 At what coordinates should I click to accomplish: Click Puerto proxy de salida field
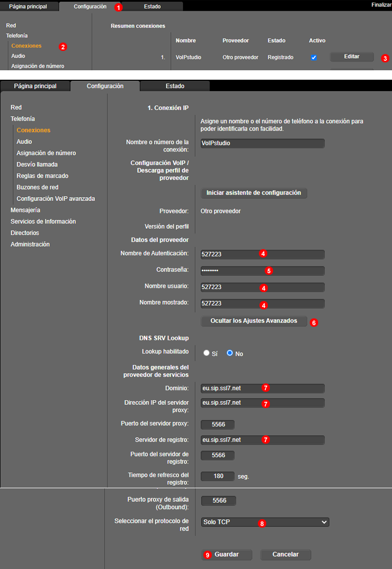tap(219, 500)
